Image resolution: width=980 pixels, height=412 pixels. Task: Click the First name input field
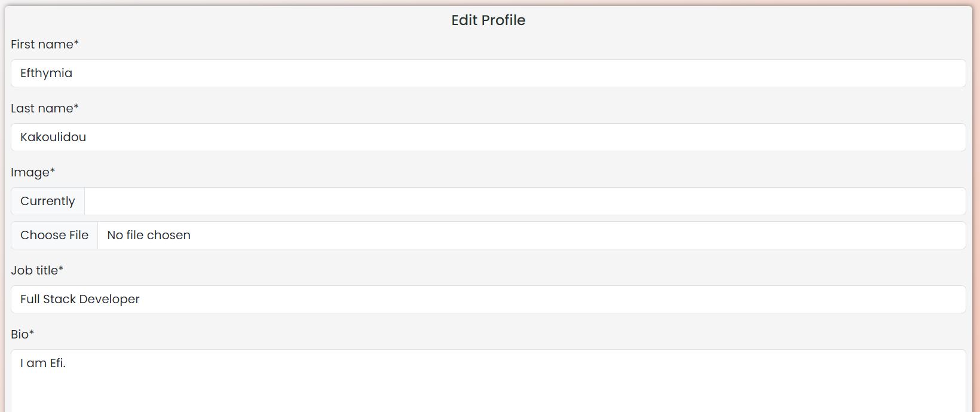(488, 73)
